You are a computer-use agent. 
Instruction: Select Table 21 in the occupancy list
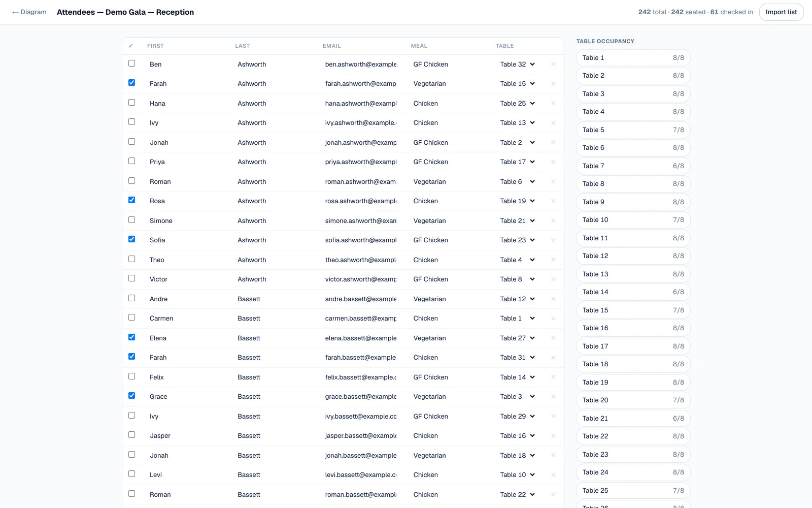633,419
